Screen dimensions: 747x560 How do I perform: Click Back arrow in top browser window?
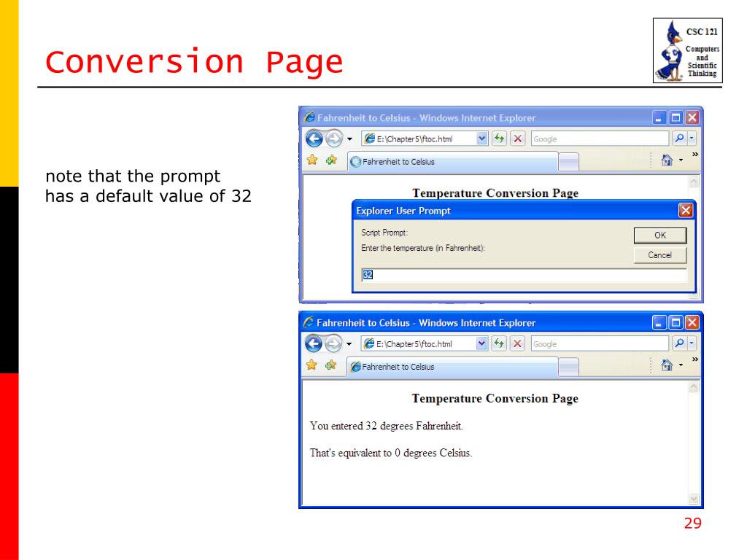tap(314, 139)
